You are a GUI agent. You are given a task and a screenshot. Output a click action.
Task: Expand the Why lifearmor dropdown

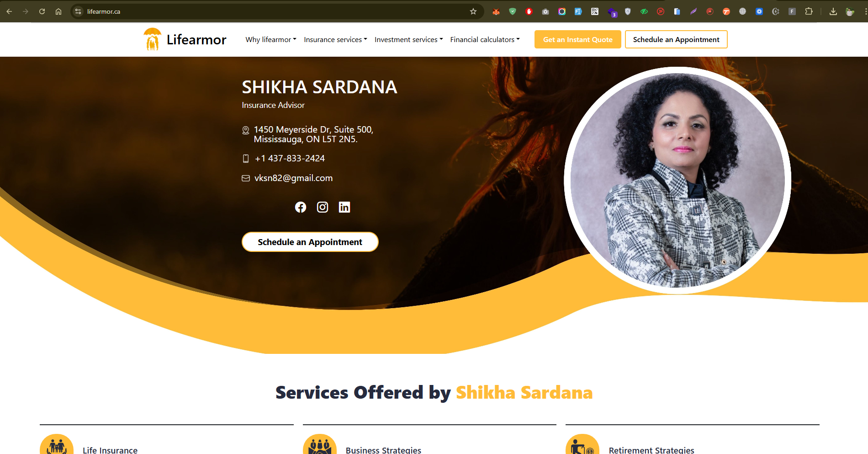[x=271, y=40]
